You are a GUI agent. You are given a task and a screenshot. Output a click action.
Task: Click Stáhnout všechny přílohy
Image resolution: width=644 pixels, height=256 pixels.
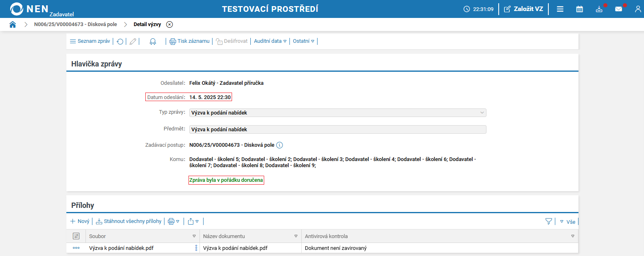pyautogui.click(x=129, y=221)
